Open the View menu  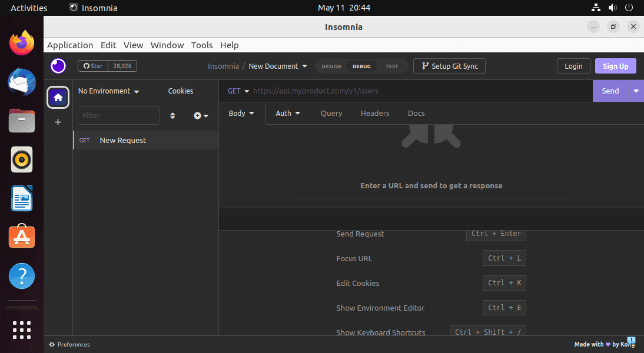tap(134, 45)
